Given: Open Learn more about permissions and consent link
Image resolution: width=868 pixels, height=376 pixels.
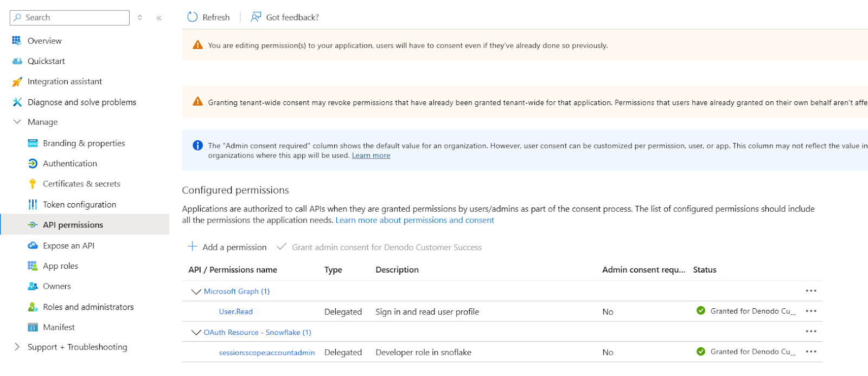Looking at the screenshot, I should pyautogui.click(x=414, y=220).
